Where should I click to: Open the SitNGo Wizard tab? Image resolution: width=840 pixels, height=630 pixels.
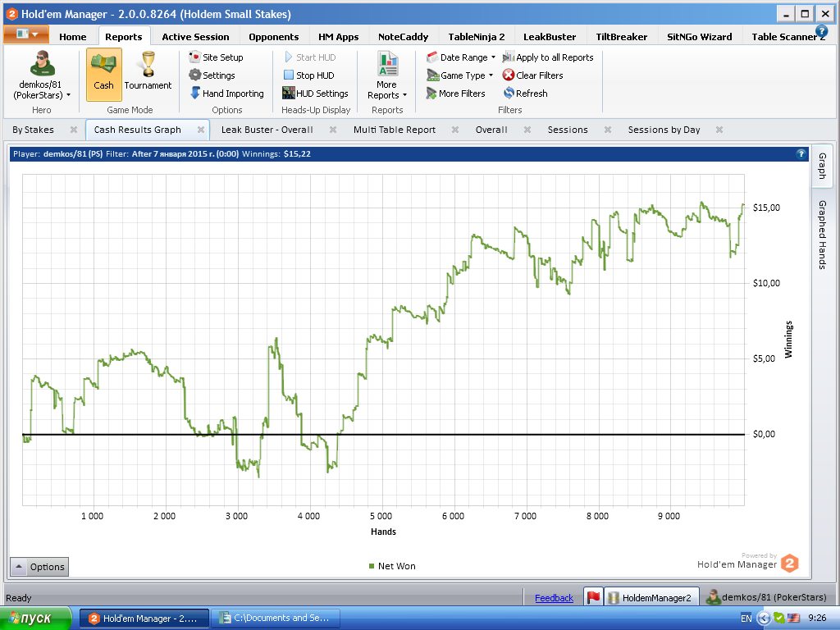click(x=700, y=37)
